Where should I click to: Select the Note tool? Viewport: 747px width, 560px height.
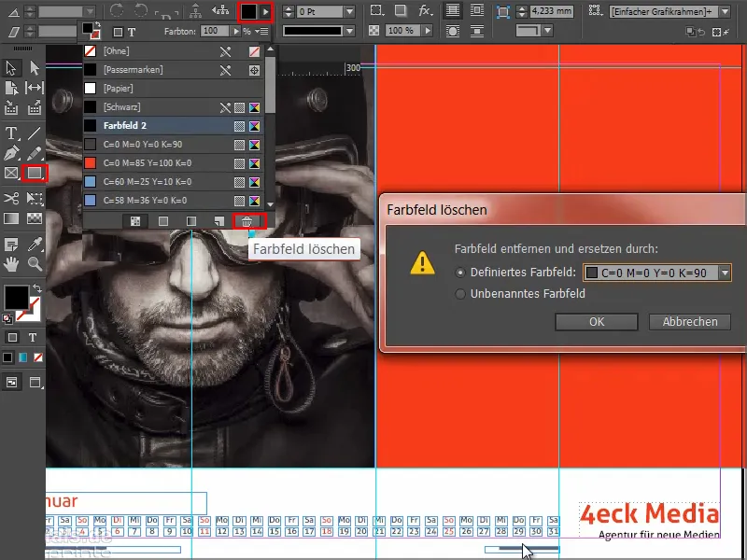pyautogui.click(x=11, y=245)
